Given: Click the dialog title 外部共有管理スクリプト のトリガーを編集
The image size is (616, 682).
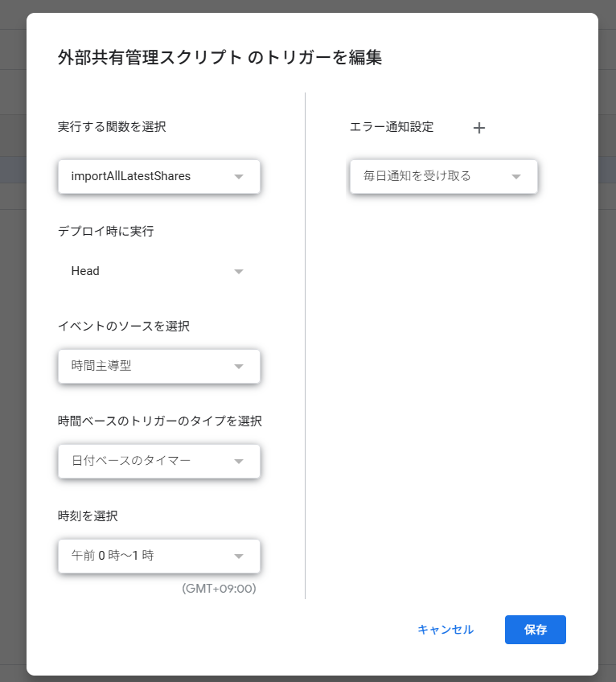Looking at the screenshot, I should tap(220, 58).
